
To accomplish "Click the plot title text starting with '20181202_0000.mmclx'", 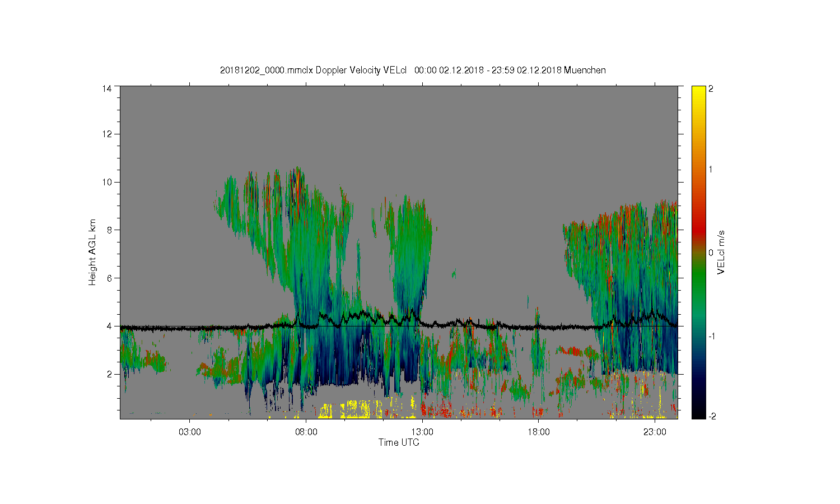I will tap(413, 70).
